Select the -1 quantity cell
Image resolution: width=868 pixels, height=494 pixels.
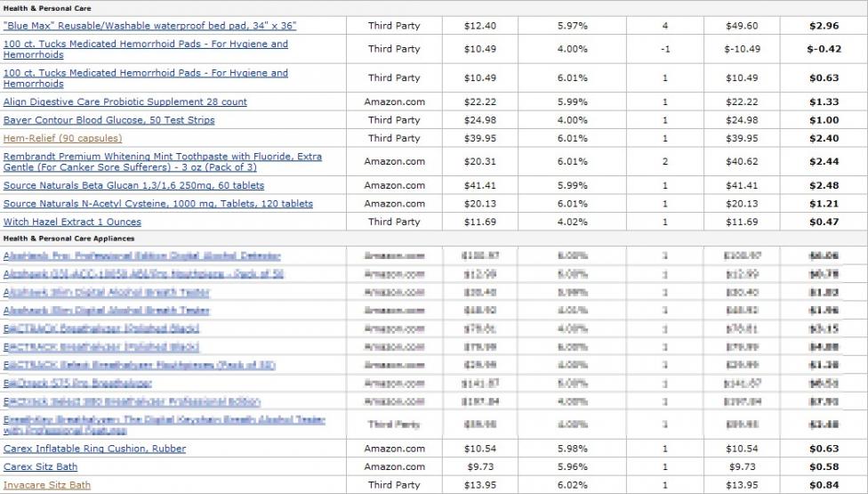point(665,49)
